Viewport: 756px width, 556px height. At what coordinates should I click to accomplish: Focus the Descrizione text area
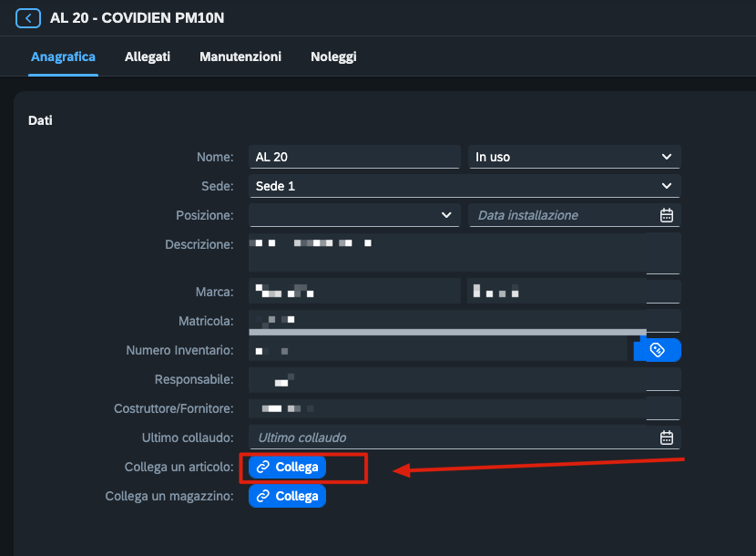446,253
